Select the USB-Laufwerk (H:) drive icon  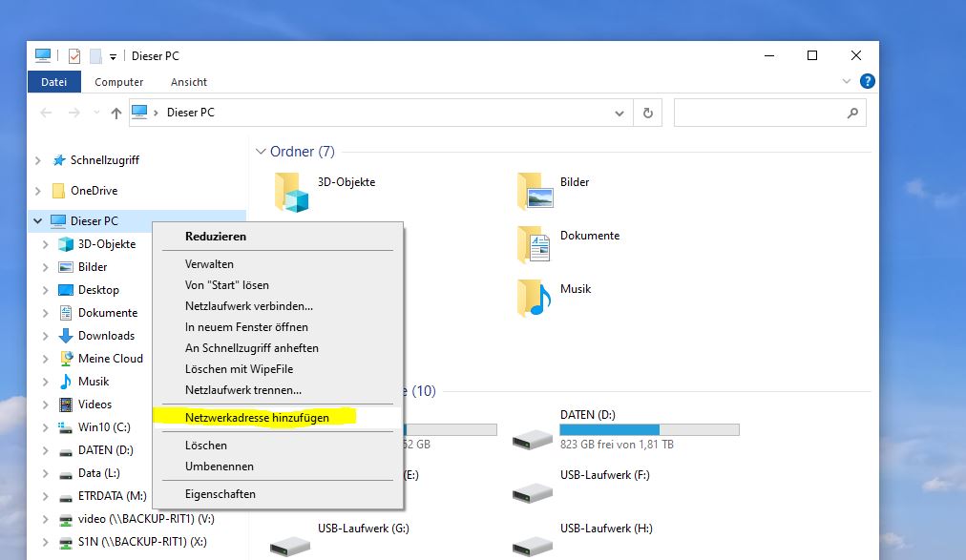click(533, 546)
